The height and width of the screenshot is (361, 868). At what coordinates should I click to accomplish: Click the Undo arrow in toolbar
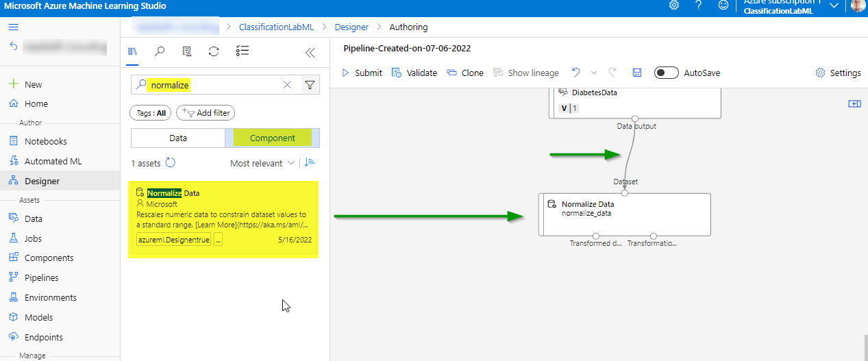[x=576, y=73]
